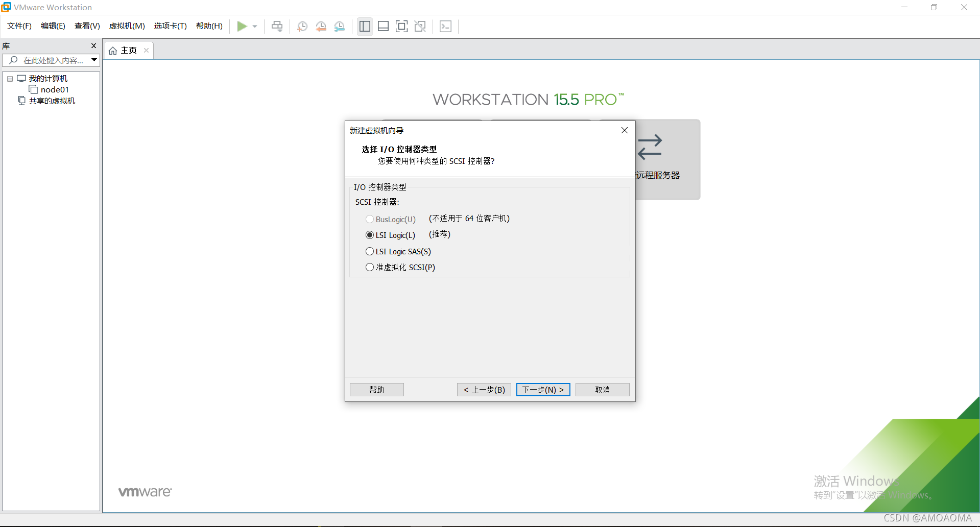The width and height of the screenshot is (980, 527).
Task: Select the node01 virtual machine
Action: [x=55, y=90]
